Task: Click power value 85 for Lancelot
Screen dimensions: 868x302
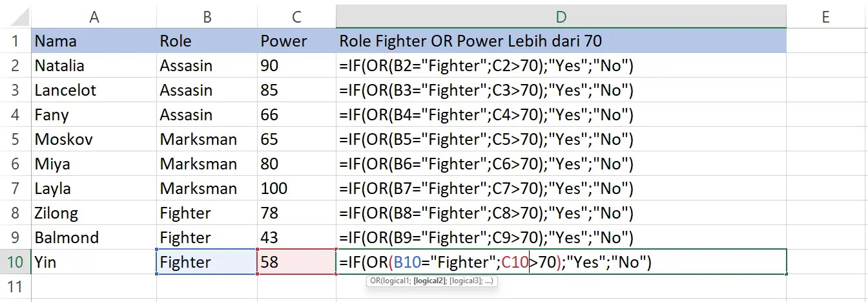Action: tap(297, 90)
